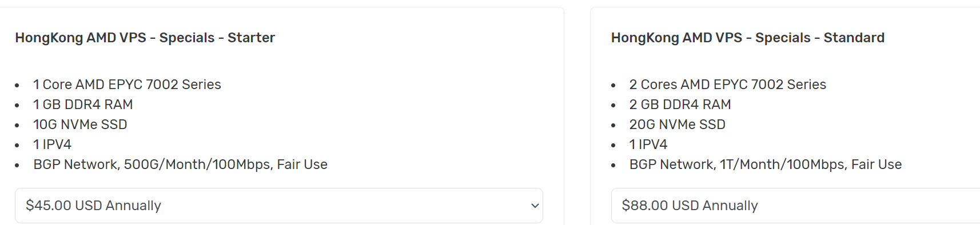Click the 500G/Month BGP Network line
This screenshot has height=225, width=980.
point(180,164)
